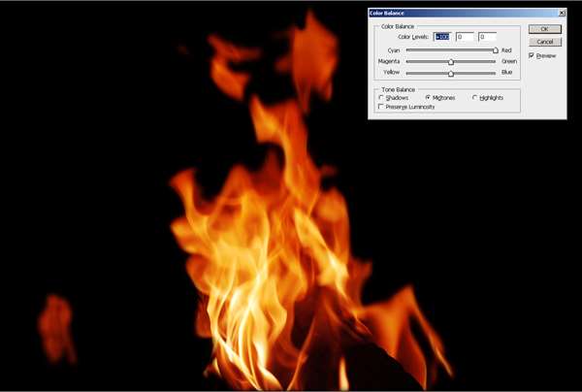The image size is (582, 392).
Task: Click the Green end of the middle slider track
Action: click(x=495, y=61)
